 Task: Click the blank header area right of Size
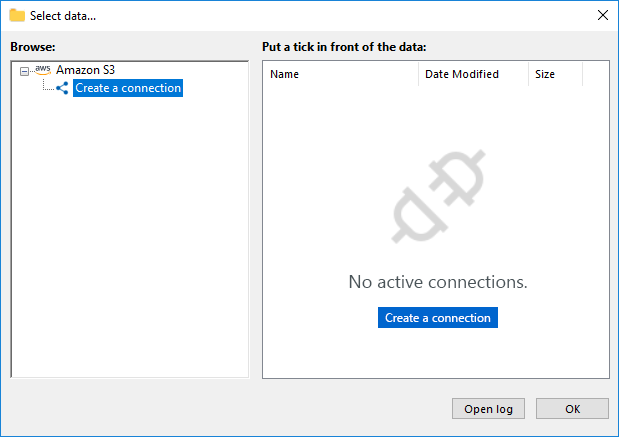pos(595,74)
